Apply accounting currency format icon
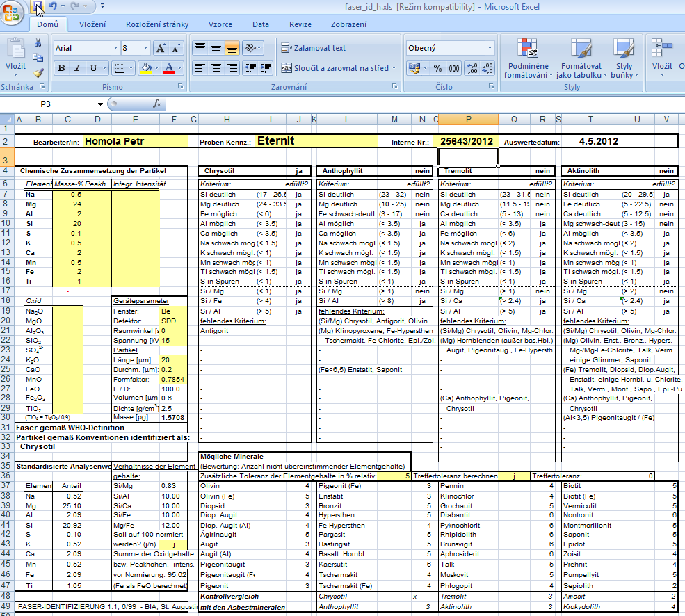Screen dimensions: 685x616 click(414, 68)
